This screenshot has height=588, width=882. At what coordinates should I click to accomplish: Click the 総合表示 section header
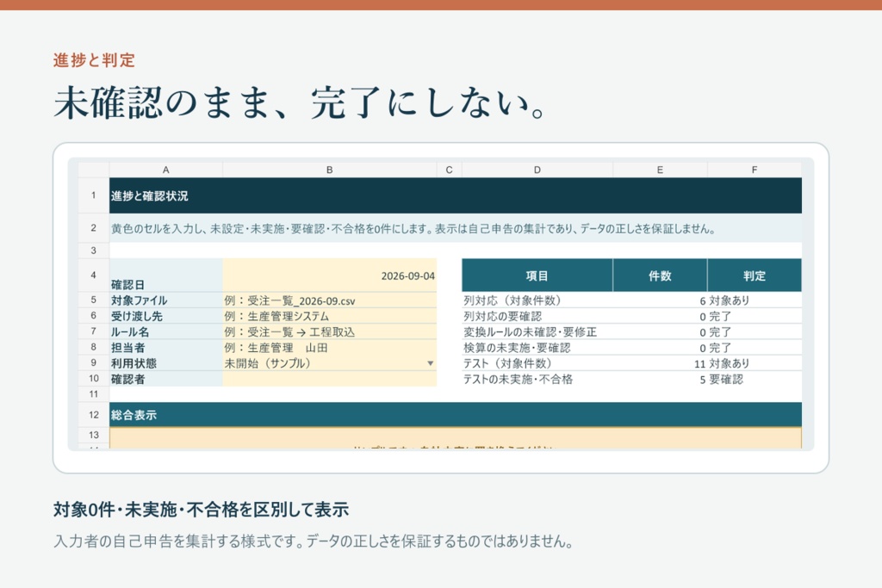456,415
